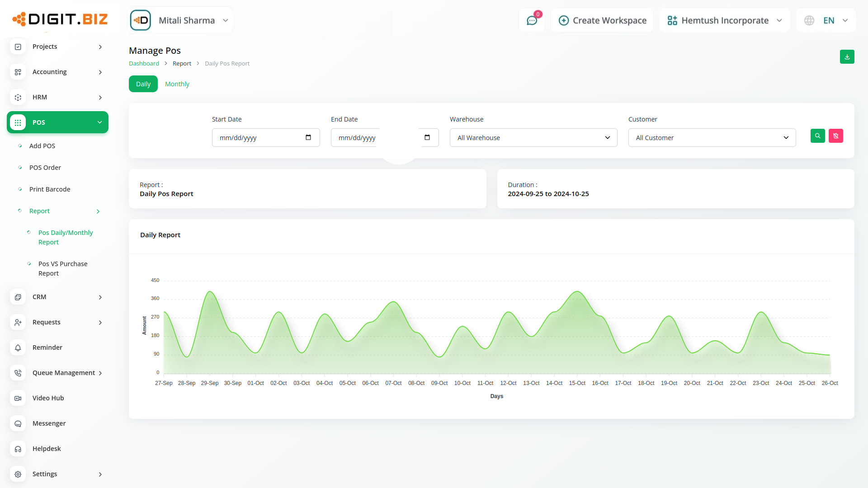Click the Video Hub camera icon
The width and height of the screenshot is (868, 488).
tap(18, 398)
